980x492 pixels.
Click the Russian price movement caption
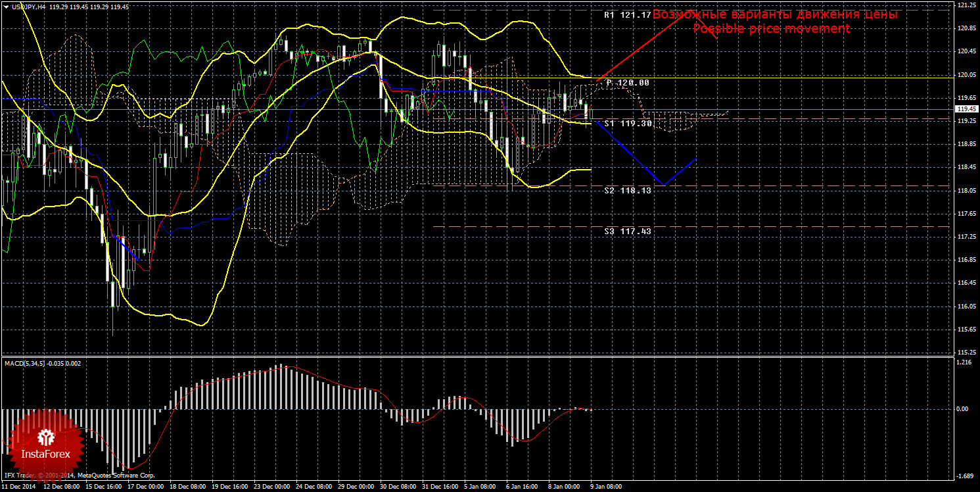coord(775,14)
